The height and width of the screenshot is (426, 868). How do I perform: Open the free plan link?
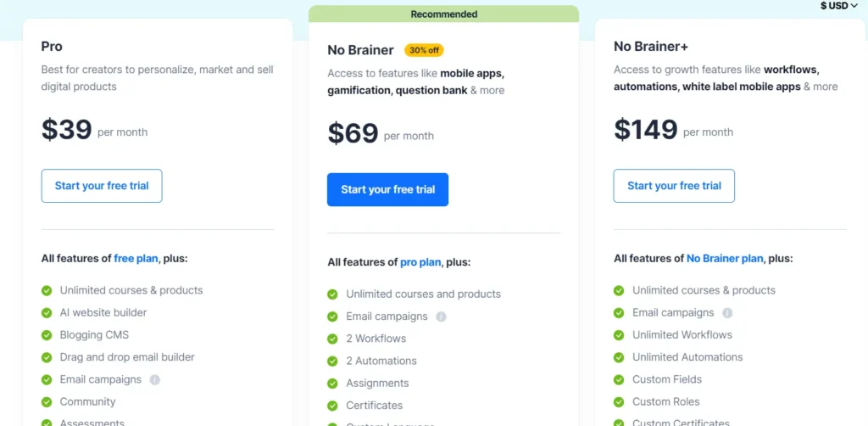coord(136,258)
